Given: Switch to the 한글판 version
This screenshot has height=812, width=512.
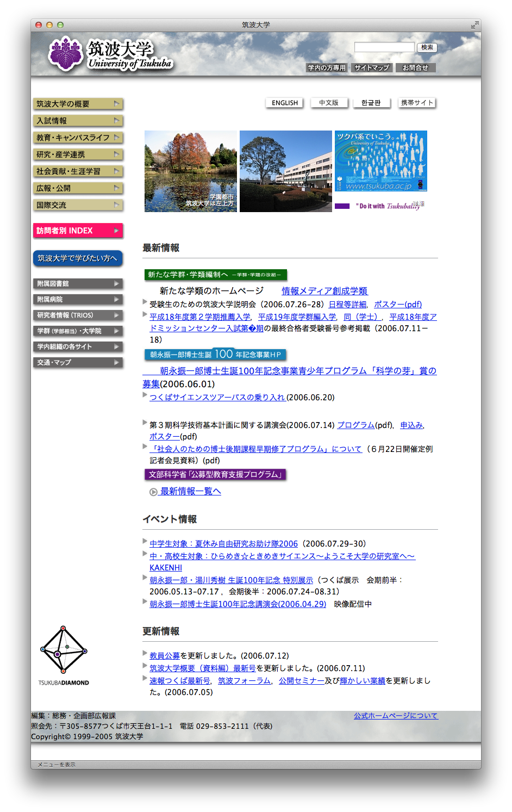Looking at the screenshot, I should tap(371, 103).
